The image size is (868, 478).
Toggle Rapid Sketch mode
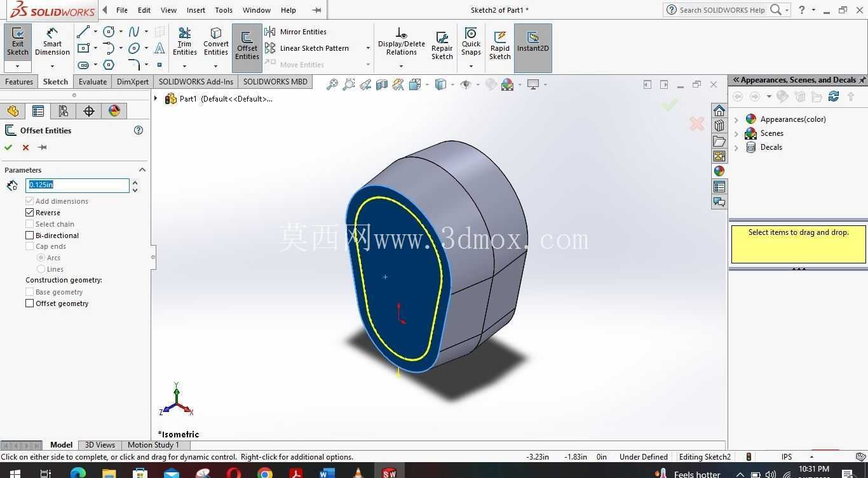[x=500, y=46]
